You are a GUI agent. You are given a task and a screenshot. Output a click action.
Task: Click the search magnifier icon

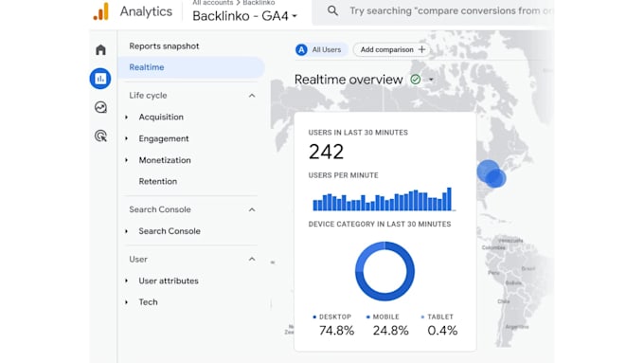click(332, 11)
